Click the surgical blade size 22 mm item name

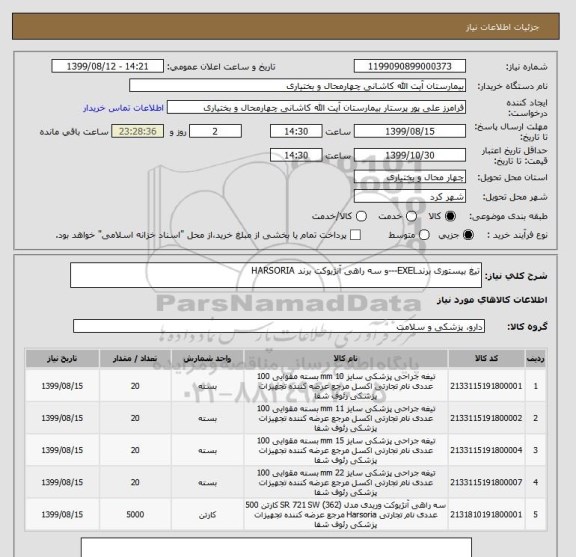coord(346,482)
